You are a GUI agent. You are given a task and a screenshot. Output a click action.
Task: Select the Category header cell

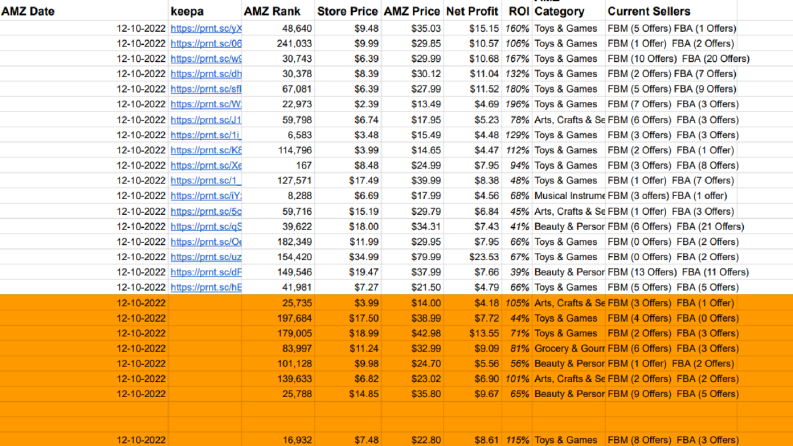tap(568, 11)
